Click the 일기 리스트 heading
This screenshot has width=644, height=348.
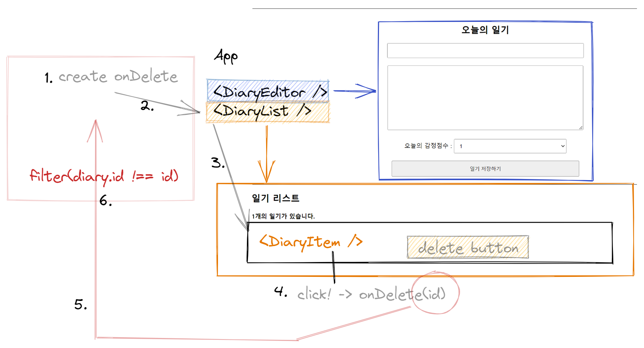click(275, 198)
